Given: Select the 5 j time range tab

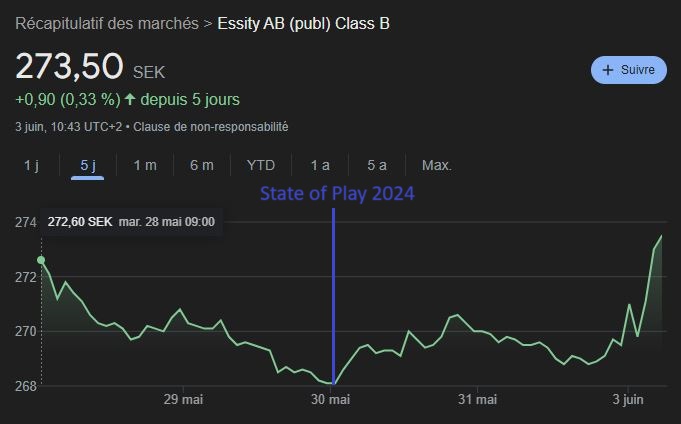Looking at the screenshot, I should coord(88,165).
